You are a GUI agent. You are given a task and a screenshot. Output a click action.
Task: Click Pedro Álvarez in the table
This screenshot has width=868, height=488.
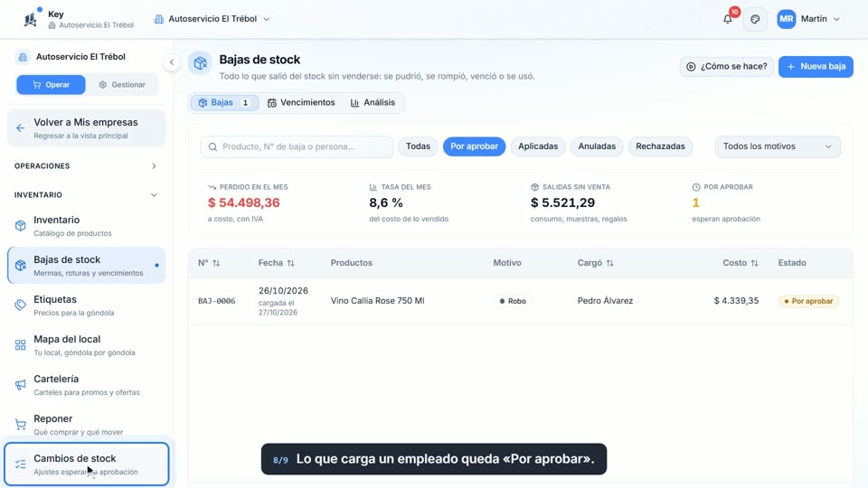tap(605, 301)
